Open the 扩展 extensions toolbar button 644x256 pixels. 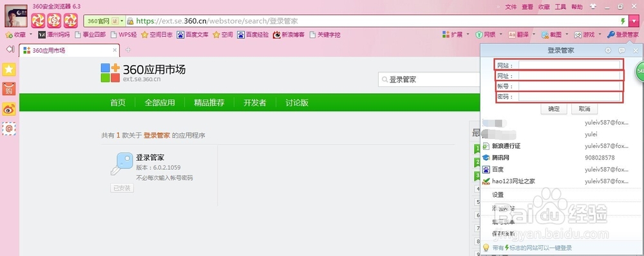[x=453, y=35]
